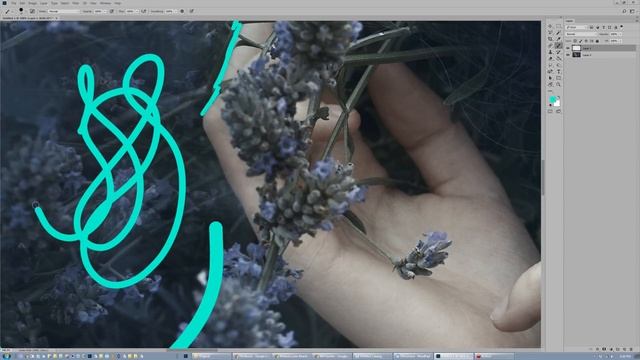
Task: Toggle the brush settings panel icon in options bar
Action: 32,11
